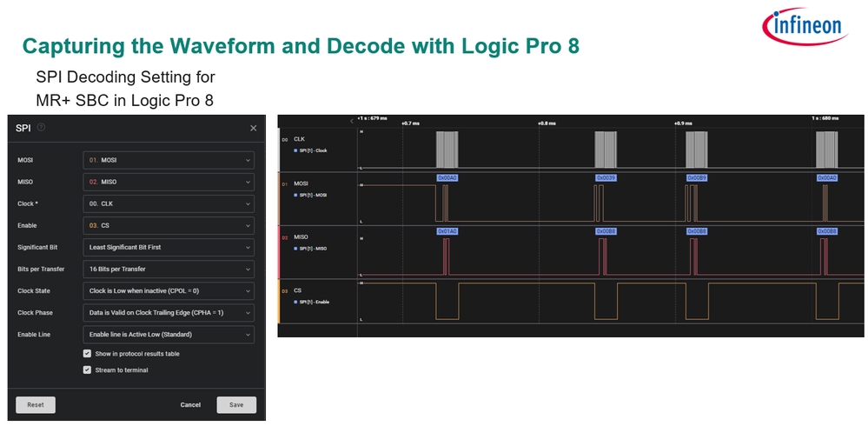Open the Bits per Transfer dropdown
This screenshot has height=426, width=868.
click(169, 269)
